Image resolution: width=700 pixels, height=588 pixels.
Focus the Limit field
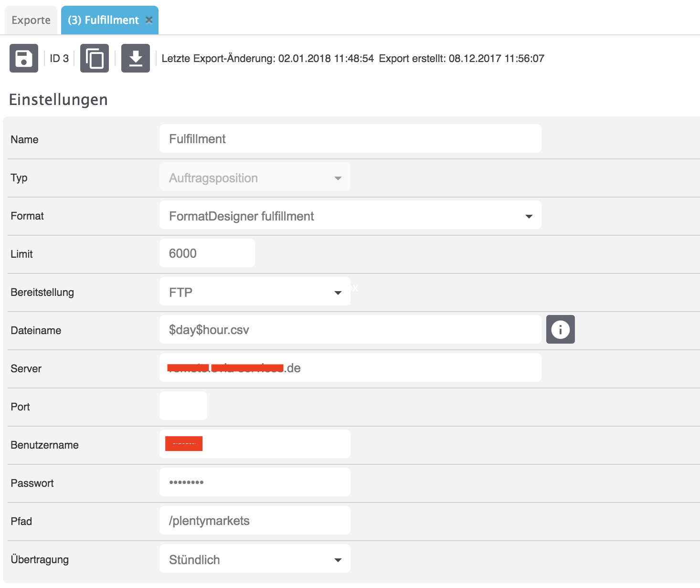pos(207,253)
